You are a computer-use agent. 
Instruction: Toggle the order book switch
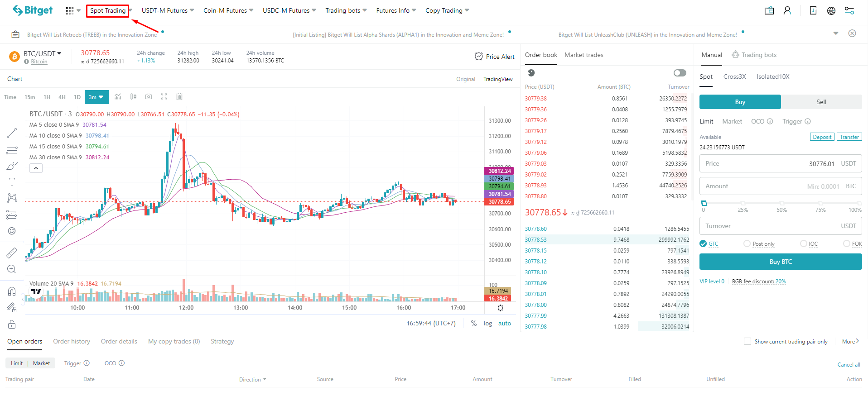click(x=680, y=73)
